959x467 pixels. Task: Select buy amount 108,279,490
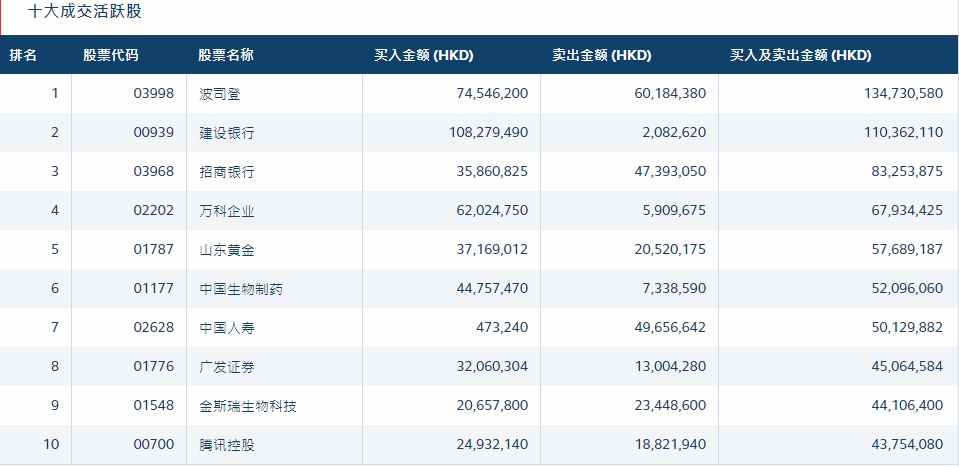coord(489,133)
